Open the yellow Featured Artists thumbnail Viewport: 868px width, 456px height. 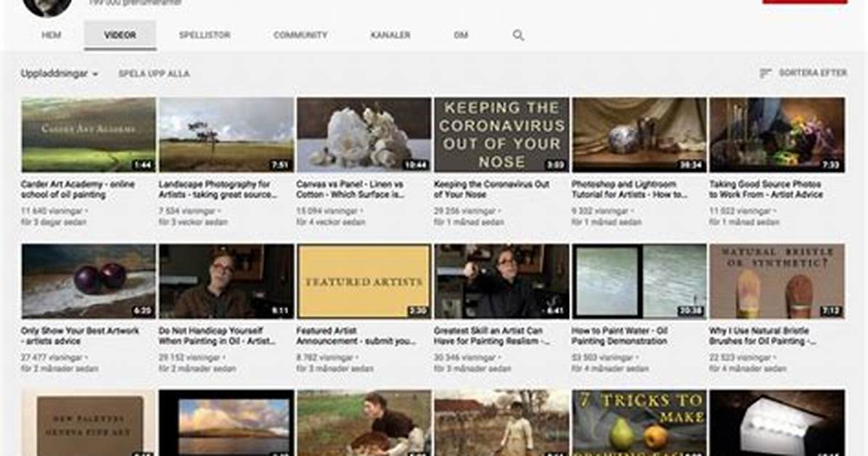point(364,281)
